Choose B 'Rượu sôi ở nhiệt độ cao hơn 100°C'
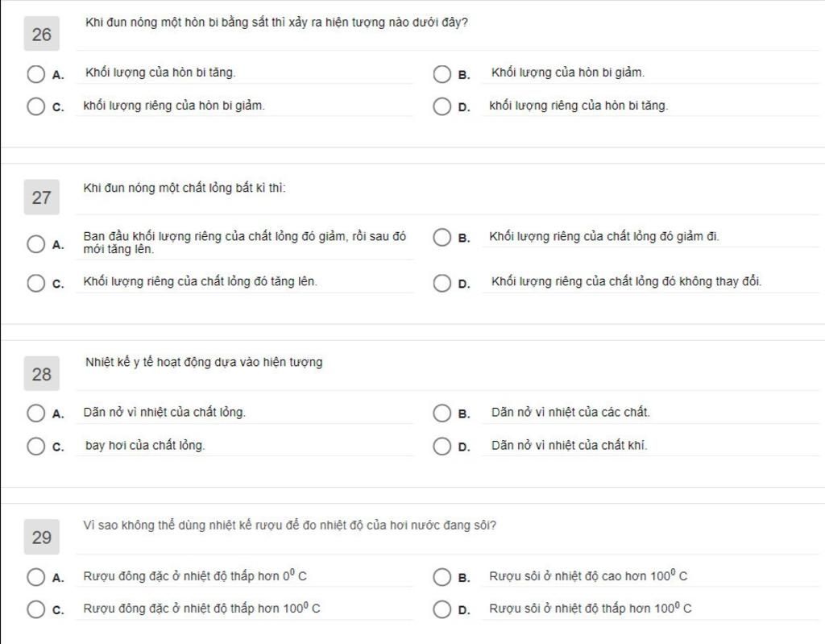 click(x=442, y=577)
